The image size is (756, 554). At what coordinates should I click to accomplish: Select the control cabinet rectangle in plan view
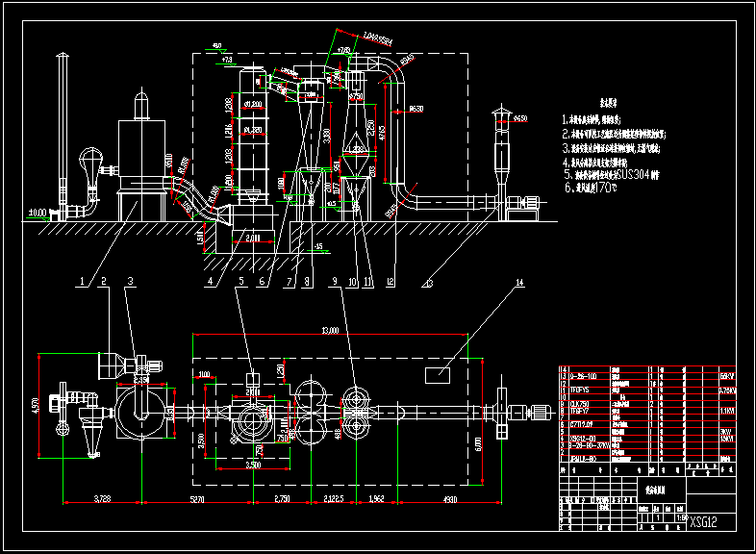click(x=438, y=375)
